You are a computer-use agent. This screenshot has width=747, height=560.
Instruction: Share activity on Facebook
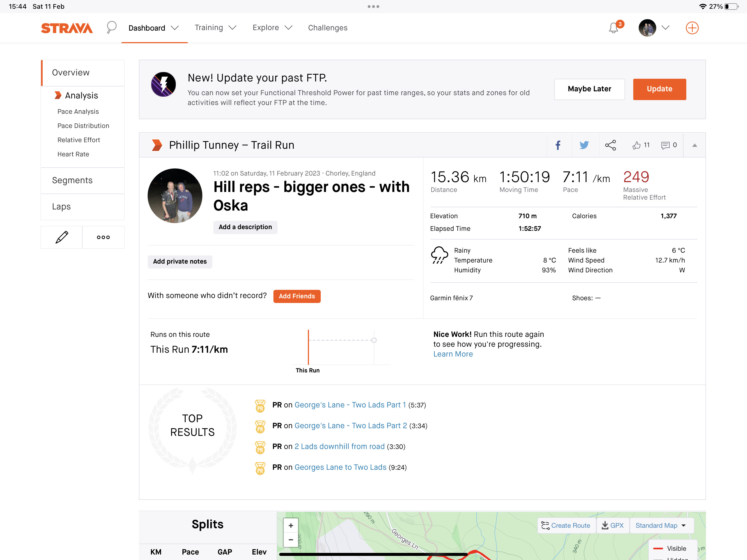[x=558, y=145]
